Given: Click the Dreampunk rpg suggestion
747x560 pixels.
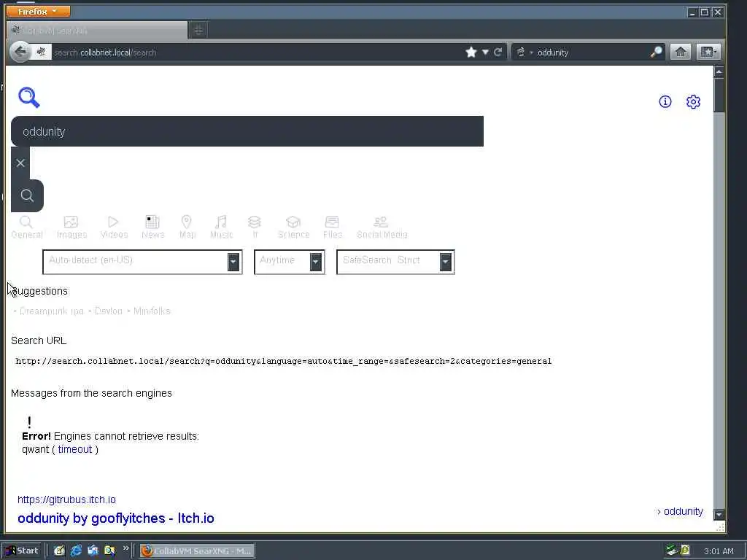Looking at the screenshot, I should (52, 311).
